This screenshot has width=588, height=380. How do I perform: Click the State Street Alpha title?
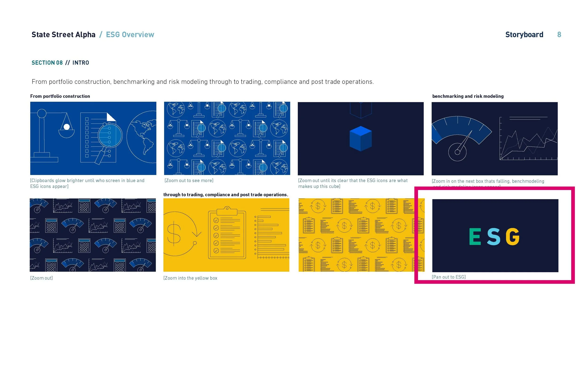(64, 34)
